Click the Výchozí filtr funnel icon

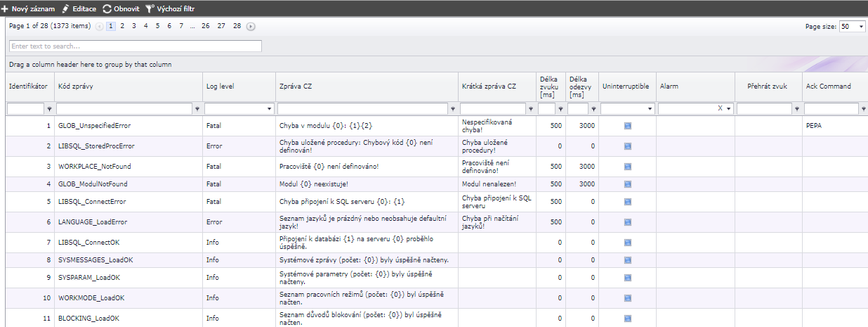(x=150, y=9)
